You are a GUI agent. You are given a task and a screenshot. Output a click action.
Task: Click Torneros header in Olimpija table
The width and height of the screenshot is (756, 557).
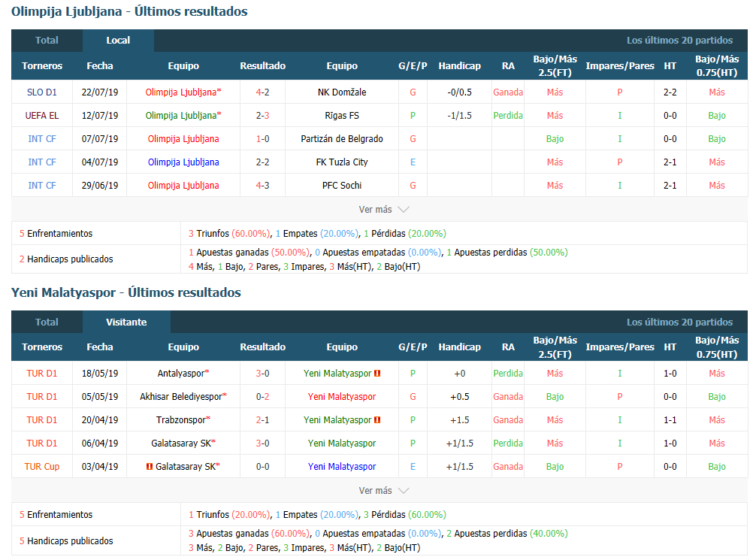(x=42, y=66)
